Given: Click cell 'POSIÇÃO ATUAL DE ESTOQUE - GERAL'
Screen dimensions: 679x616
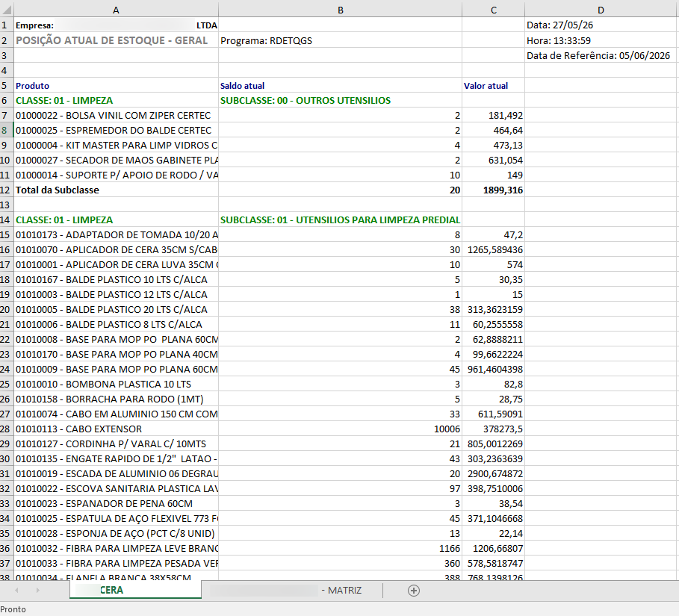Looking at the screenshot, I should (116, 40).
